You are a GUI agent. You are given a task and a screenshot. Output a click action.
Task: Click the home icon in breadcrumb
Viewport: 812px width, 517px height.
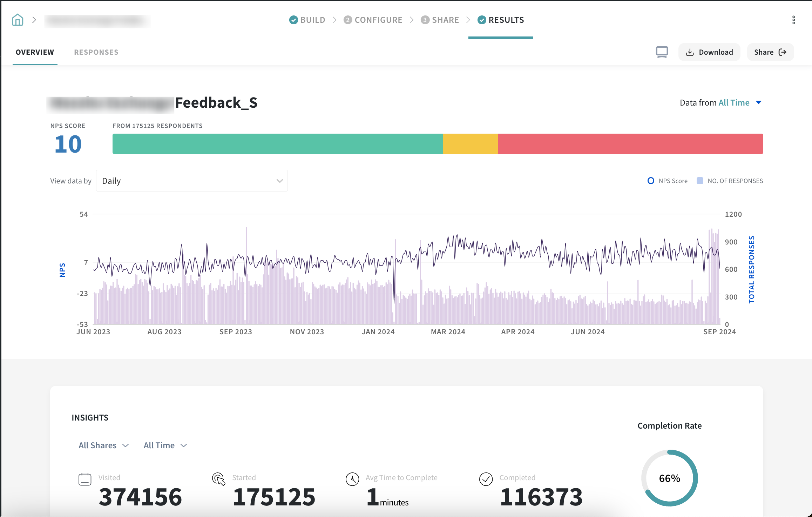[x=18, y=20]
